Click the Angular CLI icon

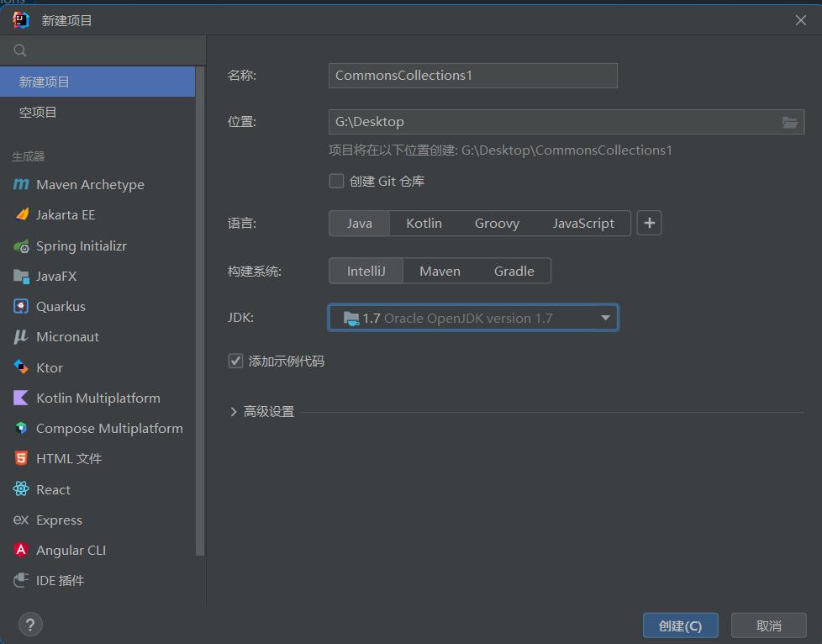tap(21, 550)
